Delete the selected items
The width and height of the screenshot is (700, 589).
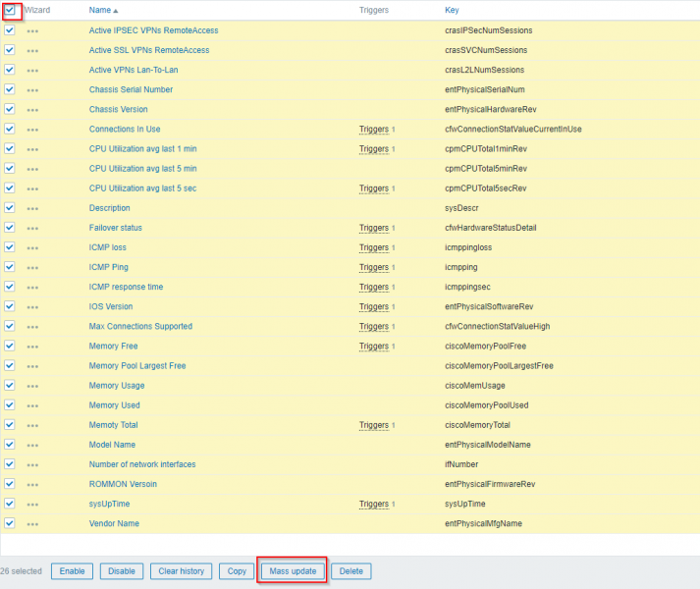(x=350, y=571)
